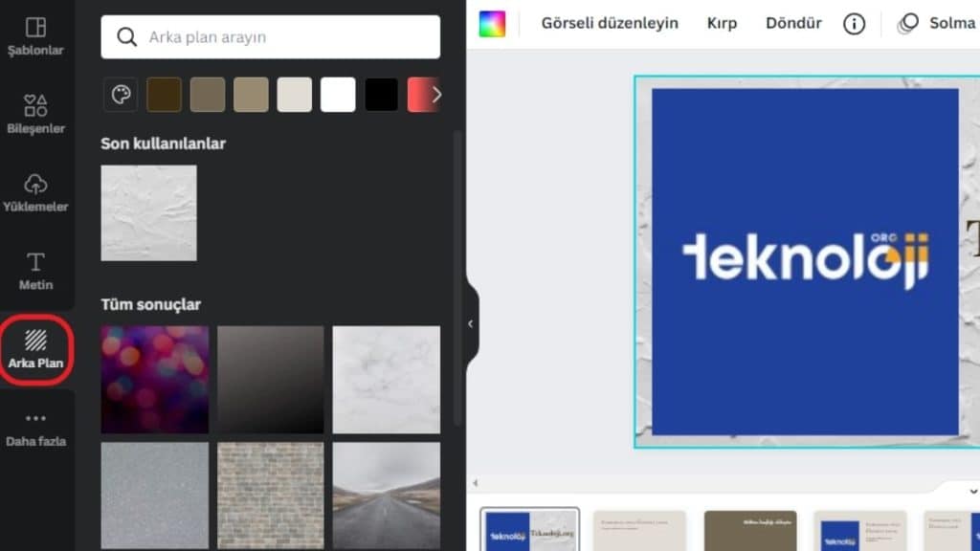
Task: Collapse the side panel with arrow handle
Action: click(471, 323)
